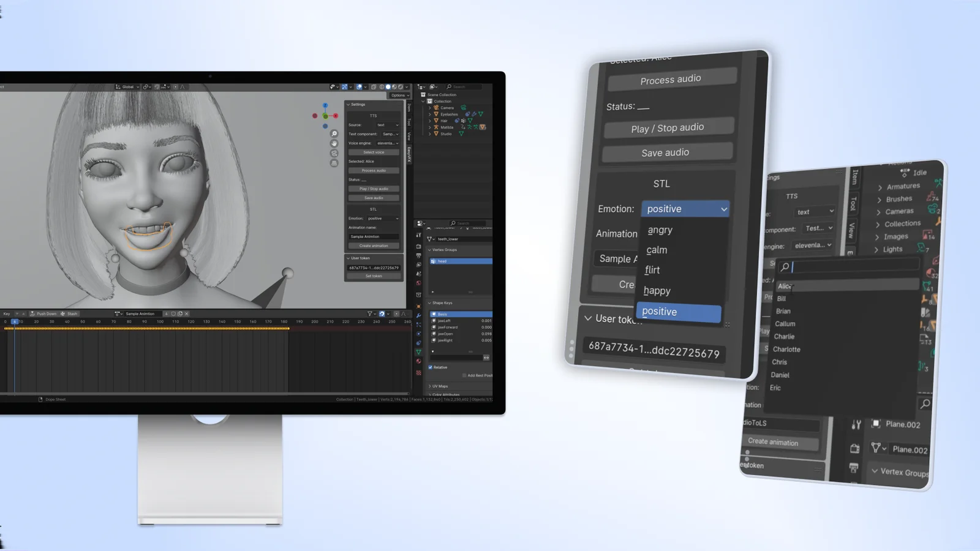Image resolution: width=980 pixels, height=551 pixels.
Task: Enable the Add Rest Position checkbox
Action: click(464, 375)
